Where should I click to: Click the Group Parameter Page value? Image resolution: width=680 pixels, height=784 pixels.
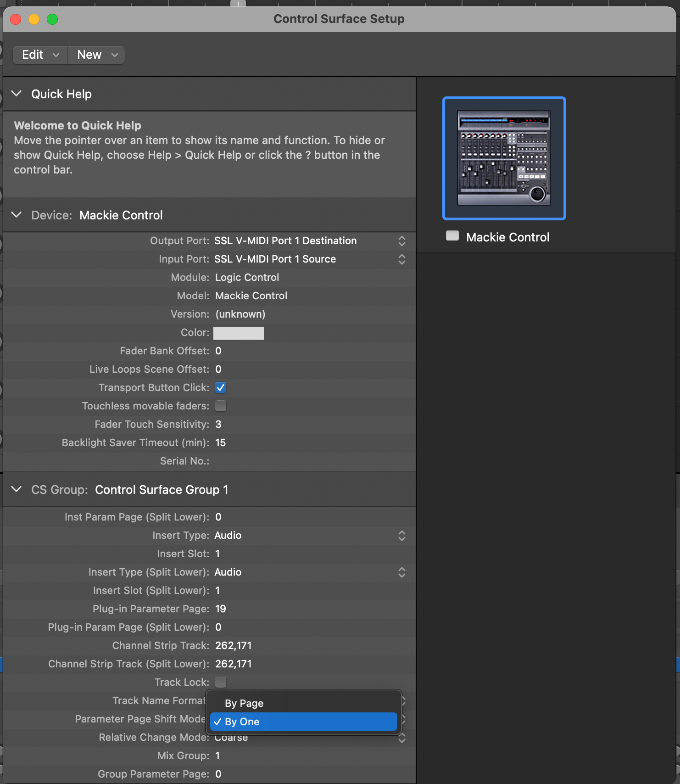(x=218, y=774)
